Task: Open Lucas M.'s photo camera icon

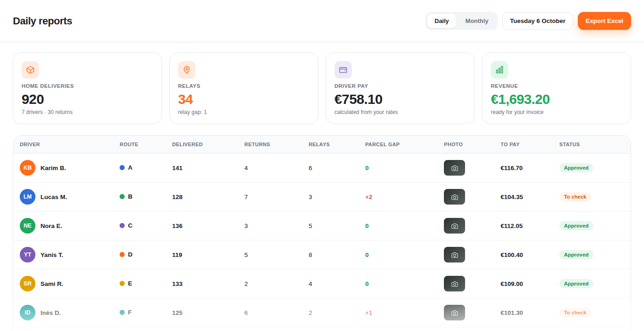Action: tap(454, 197)
